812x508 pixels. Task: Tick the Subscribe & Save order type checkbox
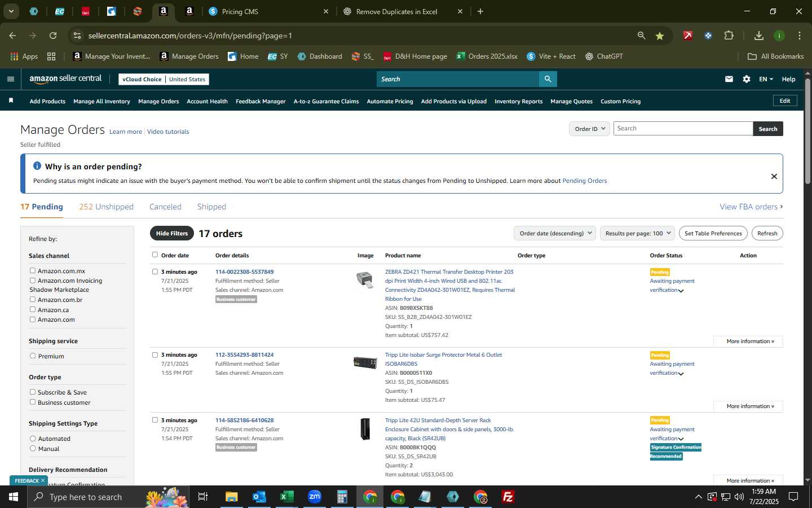pos(33,392)
